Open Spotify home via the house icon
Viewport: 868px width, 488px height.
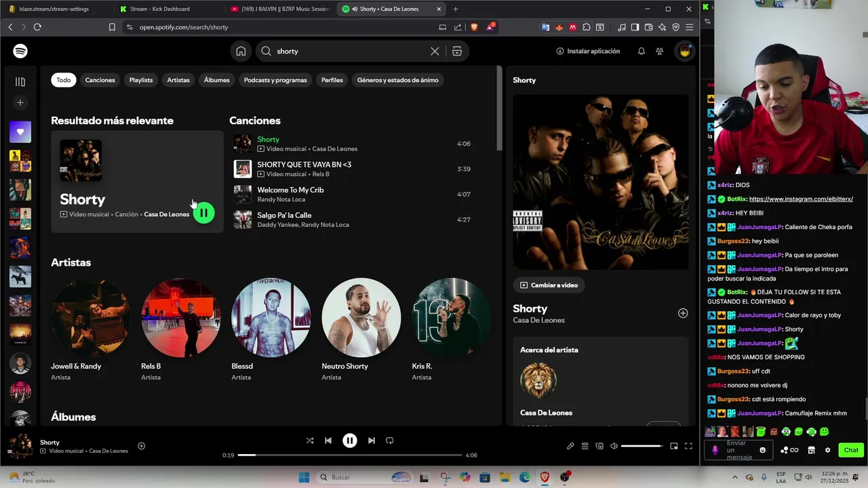(241, 52)
